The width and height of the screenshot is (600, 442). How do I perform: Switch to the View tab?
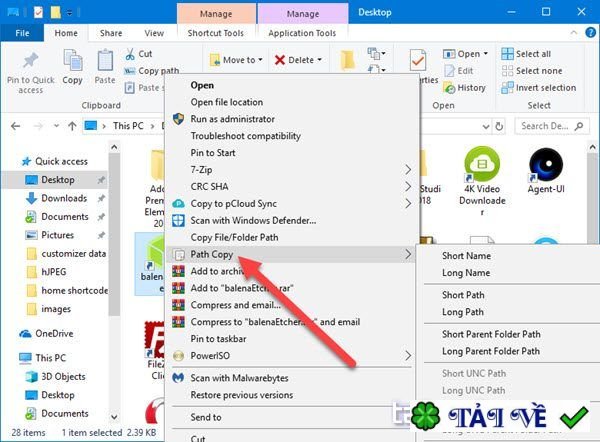coord(154,33)
